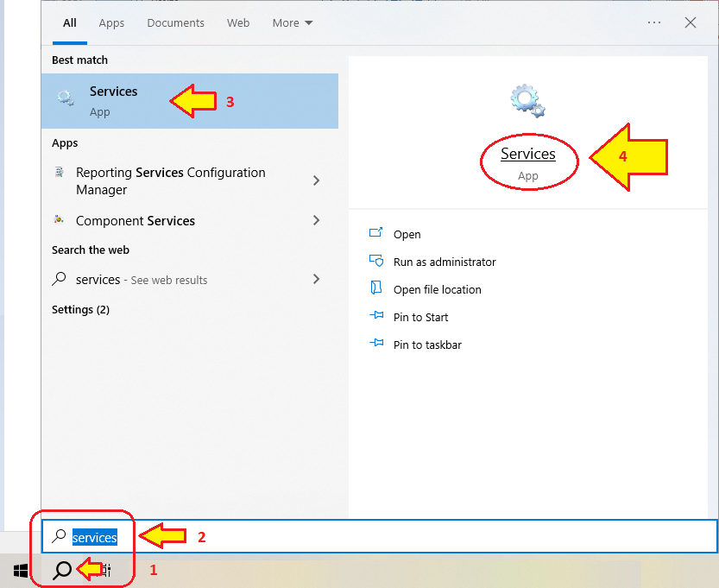Viewport: 719px width, 588px height.
Task: Click the magnifier icon inside search box
Action: (x=59, y=535)
